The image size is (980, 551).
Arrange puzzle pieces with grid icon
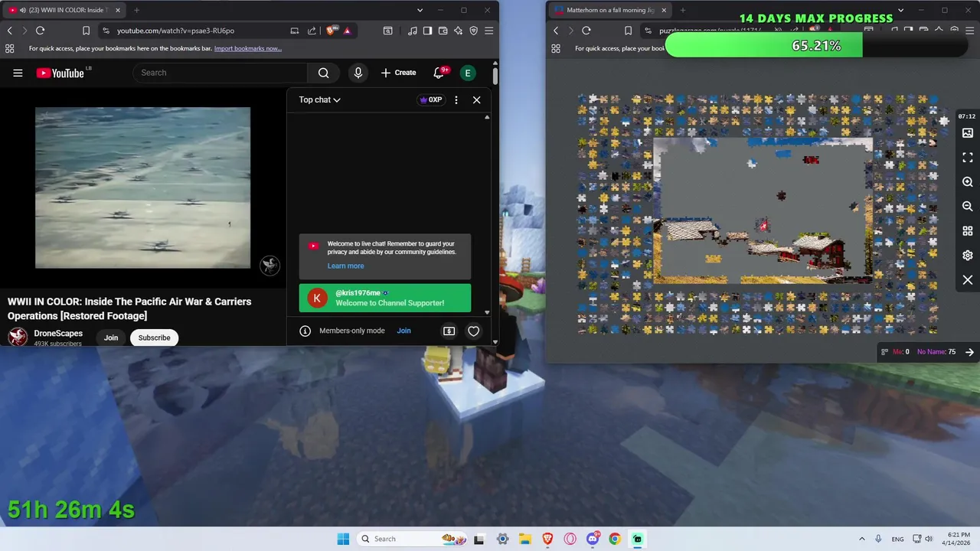[968, 231]
